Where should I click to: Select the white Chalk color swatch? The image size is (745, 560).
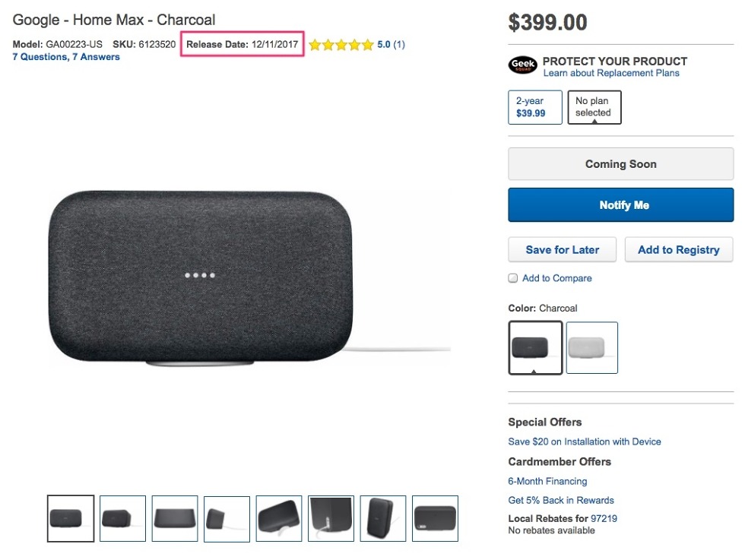pyautogui.click(x=591, y=347)
